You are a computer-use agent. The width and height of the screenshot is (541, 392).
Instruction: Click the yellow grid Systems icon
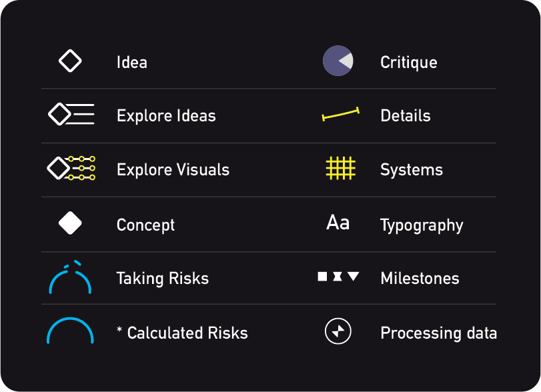pyautogui.click(x=340, y=168)
